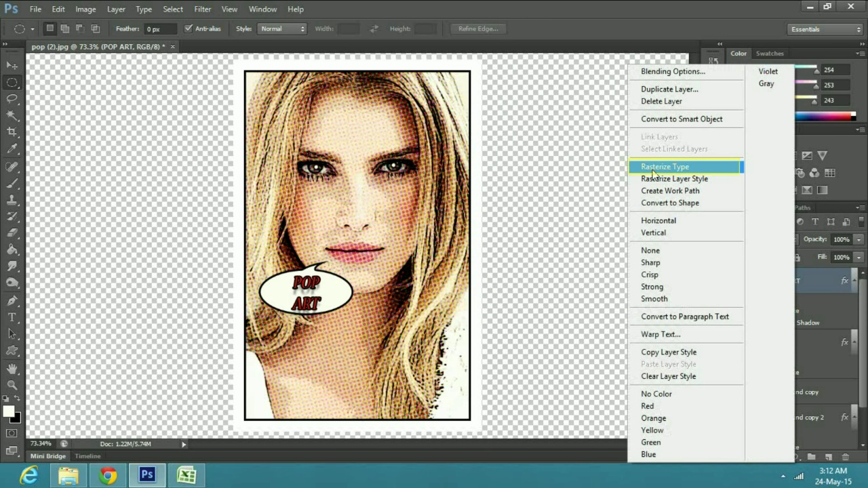The image size is (868, 488).
Task: Select the Custom Shape tool
Action: click(12, 351)
